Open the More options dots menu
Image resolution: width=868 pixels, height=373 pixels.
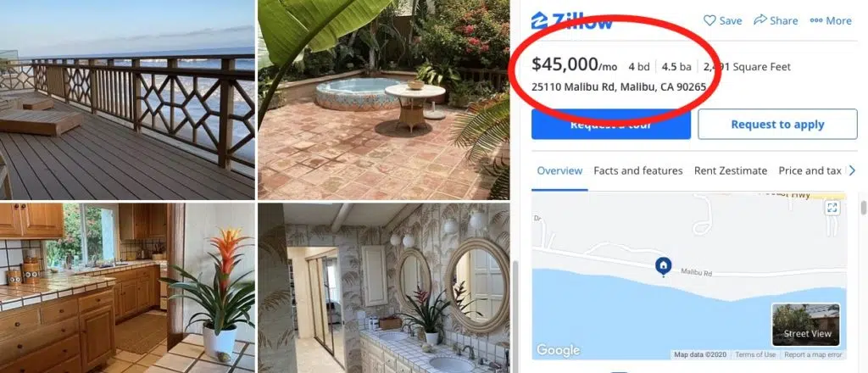click(816, 20)
